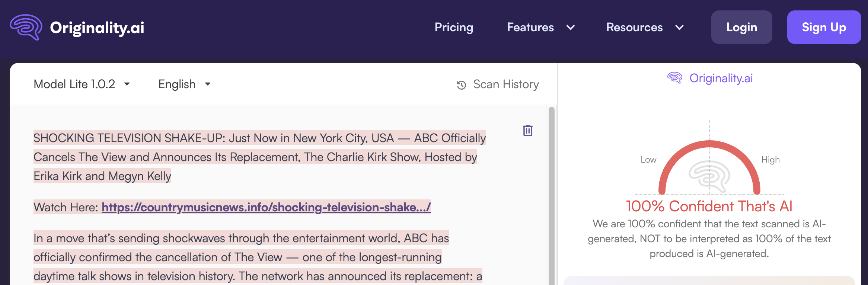
Task: Open the Model Lite 1.0.2 dropdown
Action: pos(82,84)
